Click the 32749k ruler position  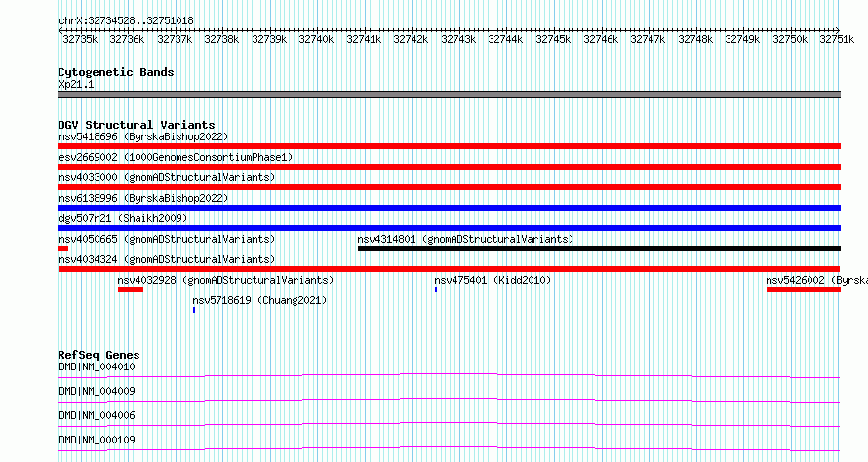point(742,39)
